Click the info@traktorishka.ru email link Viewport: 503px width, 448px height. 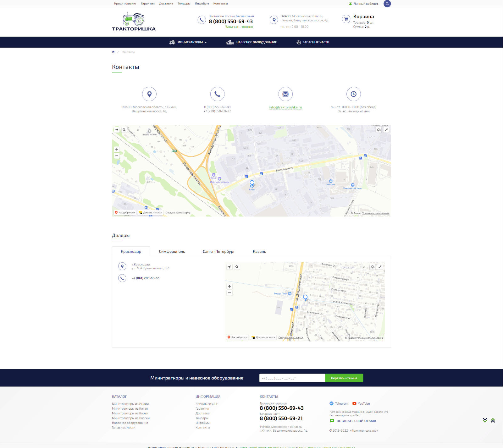[x=285, y=107]
